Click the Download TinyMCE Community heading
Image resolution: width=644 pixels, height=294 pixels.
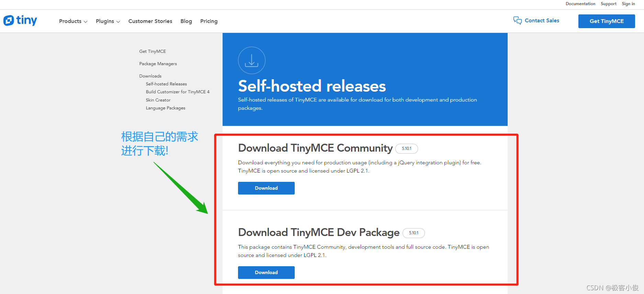pyautogui.click(x=315, y=148)
